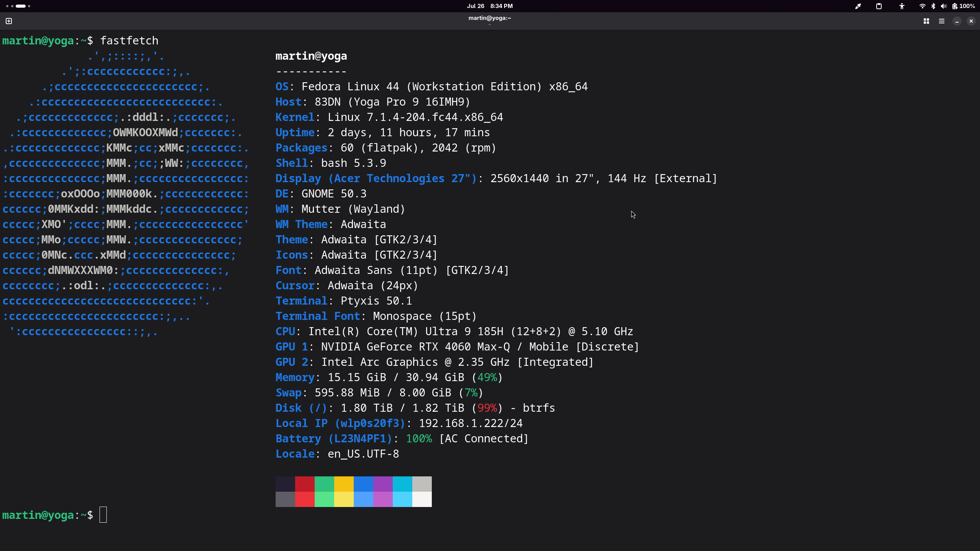Pick the bright red swatch in bottom row
The height and width of the screenshot is (551, 980).
pyautogui.click(x=305, y=499)
